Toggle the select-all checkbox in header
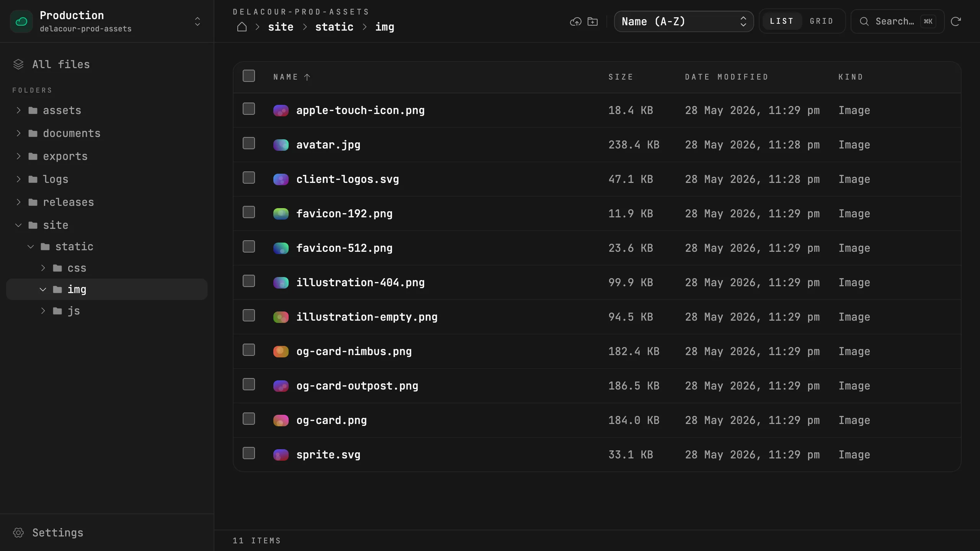This screenshot has height=551, width=980. [249, 76]
